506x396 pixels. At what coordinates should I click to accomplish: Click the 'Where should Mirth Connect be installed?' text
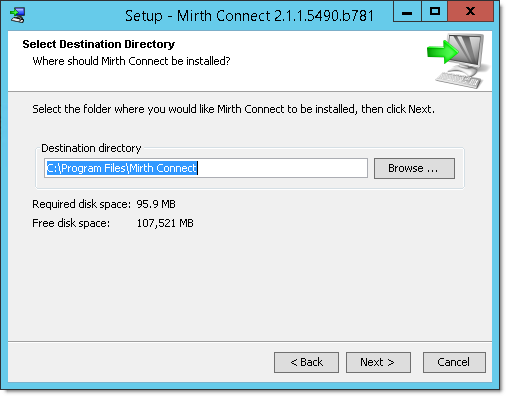[x=131, y=61]
